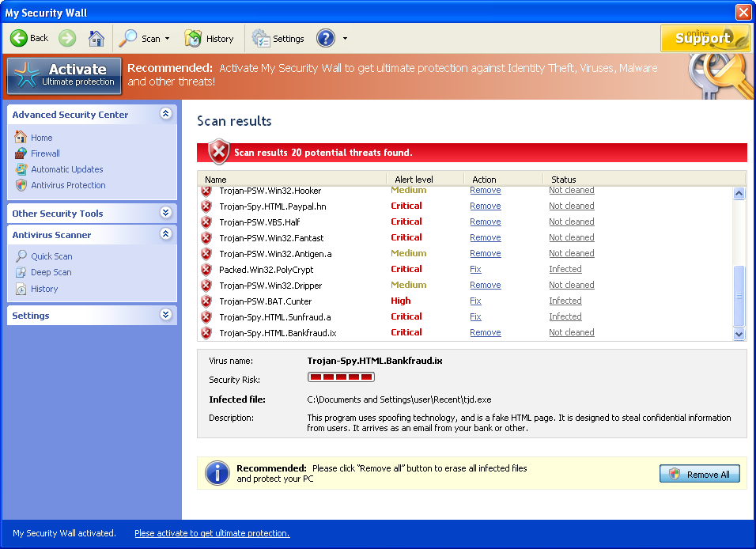
Task: Click the Antivirus Protection shield icon
Action: [21, 185]
